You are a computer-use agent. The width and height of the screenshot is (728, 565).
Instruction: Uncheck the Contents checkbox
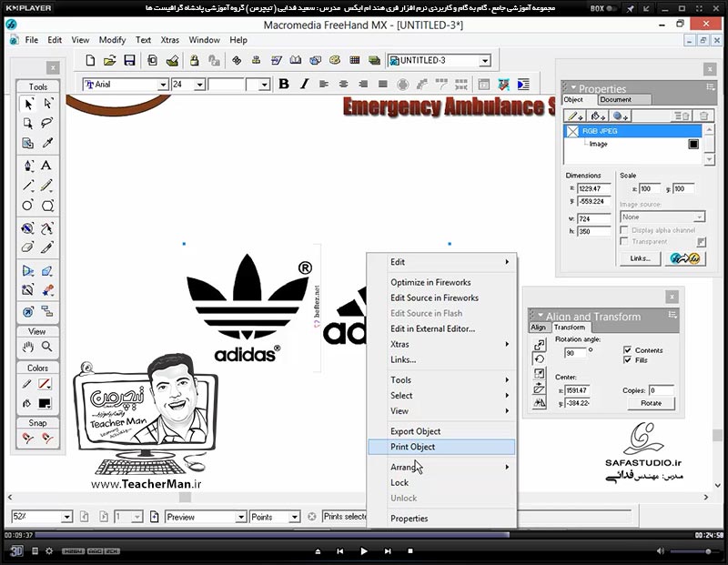(x=627, y=350)
